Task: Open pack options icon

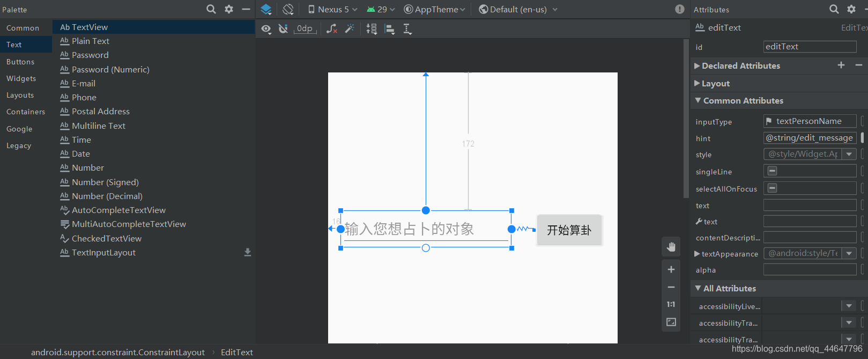Action: click(x=372, y=29)
